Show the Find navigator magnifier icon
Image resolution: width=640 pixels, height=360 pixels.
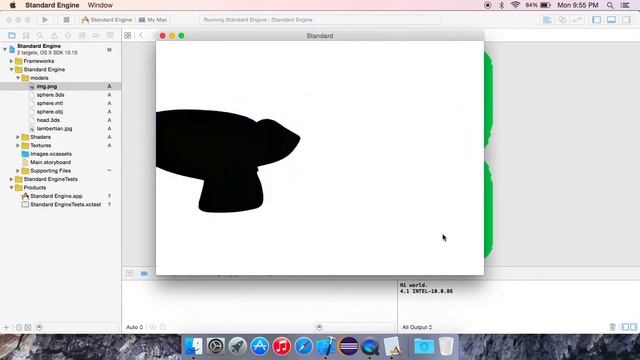(40, 36)
